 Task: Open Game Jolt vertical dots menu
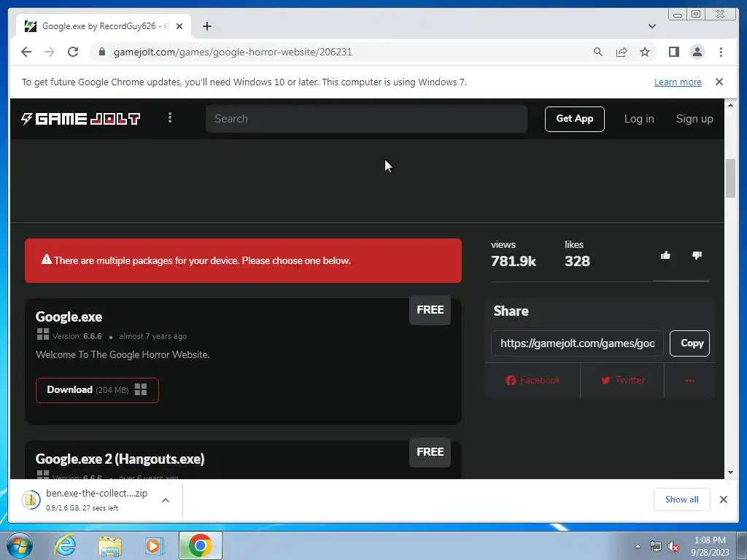pos(170,117)
